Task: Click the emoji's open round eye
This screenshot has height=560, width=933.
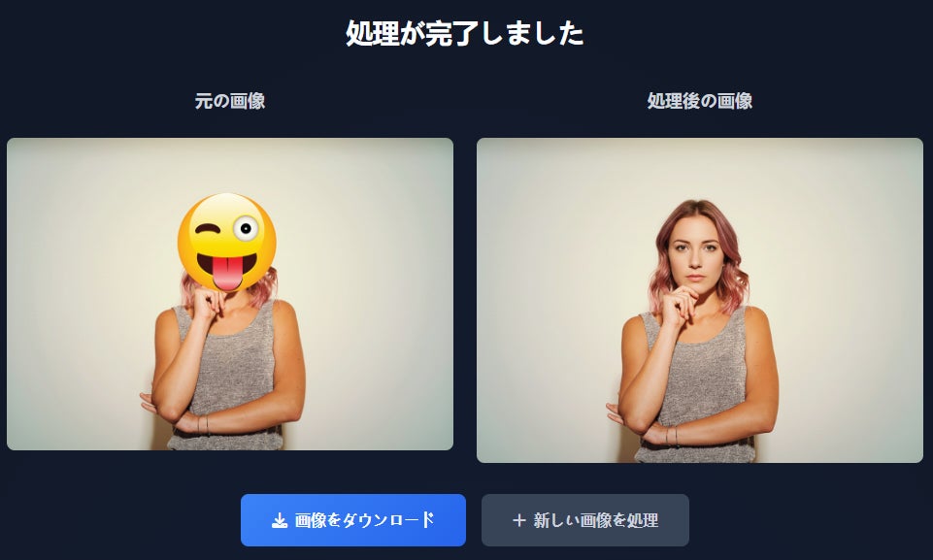Action: pos(246,228)
